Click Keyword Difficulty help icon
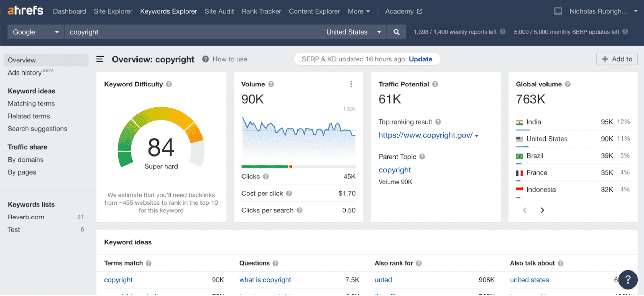The image size is (644, 296). pyautogui.click(x=169, y=84)
